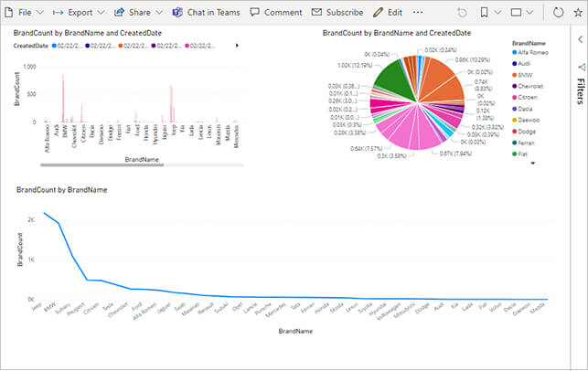The width and height of the screenshot is (588, 371).
Task: Expand the View dropdown chevron
Action: [529, 13]
